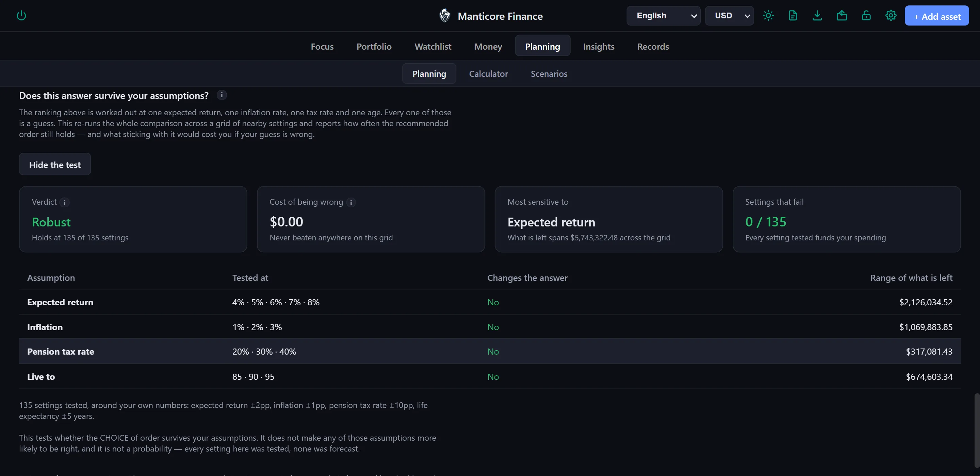Click the Inflation row label
The width and height of the screenshot is (980, 476).
coord(45,327)
